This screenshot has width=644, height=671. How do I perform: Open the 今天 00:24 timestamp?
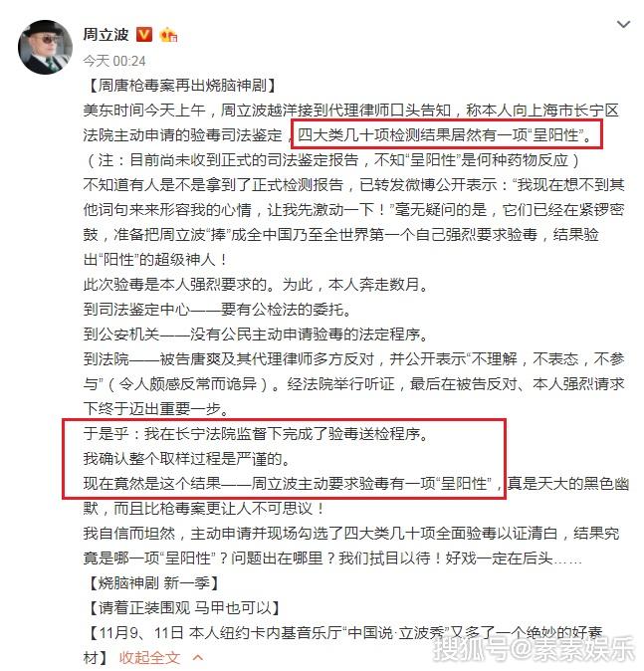click(x=114, y=61)
